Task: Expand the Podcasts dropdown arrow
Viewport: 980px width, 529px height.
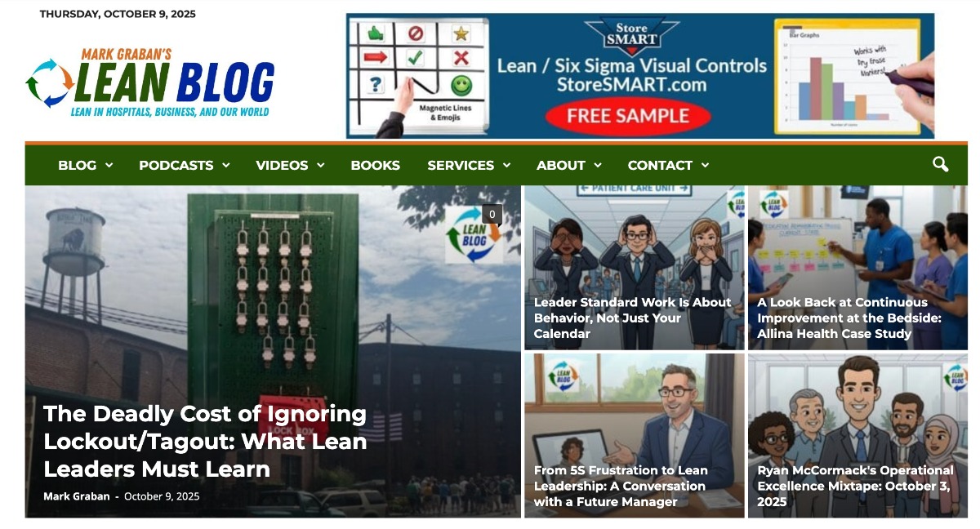Action: (226, 166)
